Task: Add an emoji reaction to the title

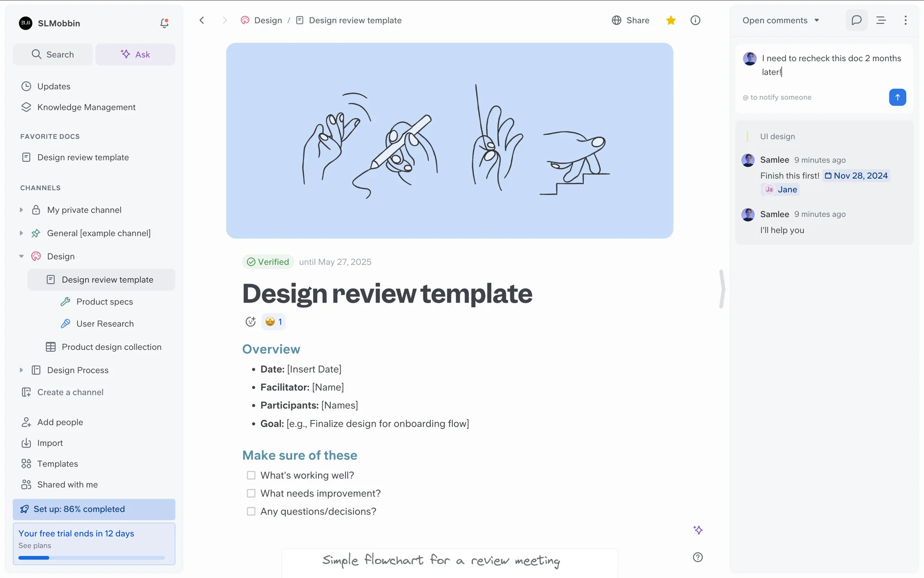Action: (250, 322)
